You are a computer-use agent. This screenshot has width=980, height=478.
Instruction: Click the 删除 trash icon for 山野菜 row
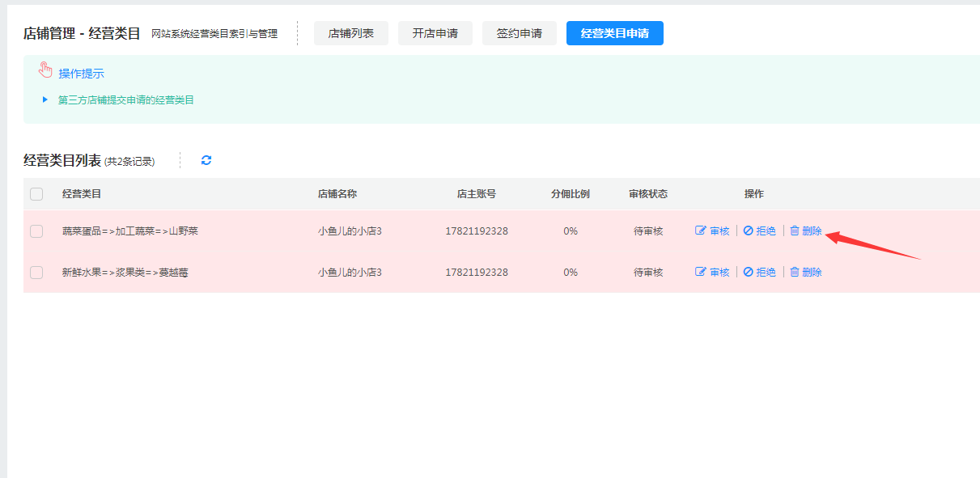coord(795,231)
